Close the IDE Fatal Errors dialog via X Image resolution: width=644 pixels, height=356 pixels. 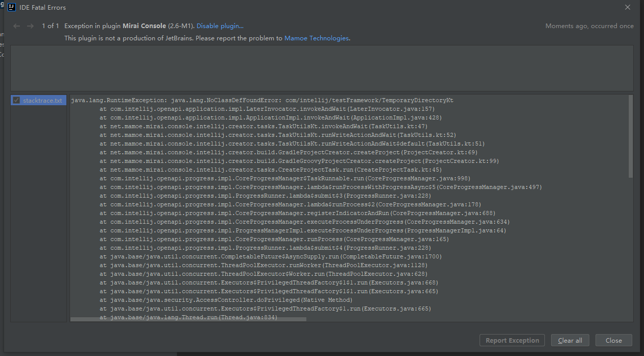627,7
